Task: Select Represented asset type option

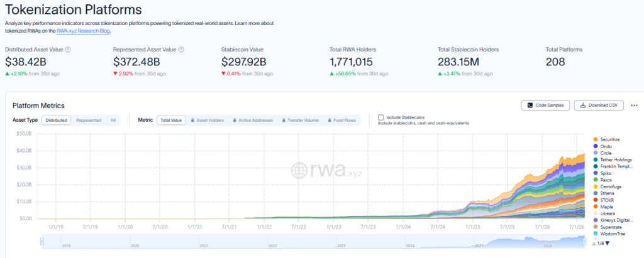Action: point(89,120)
